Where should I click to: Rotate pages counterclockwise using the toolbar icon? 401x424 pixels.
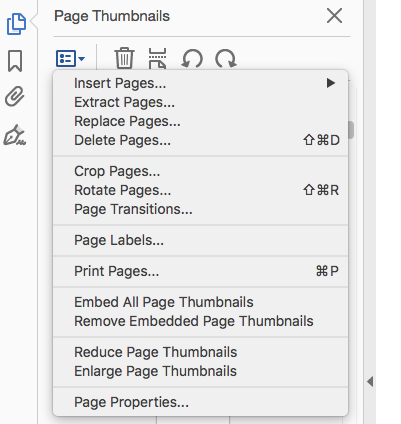(x=192, y=59)
